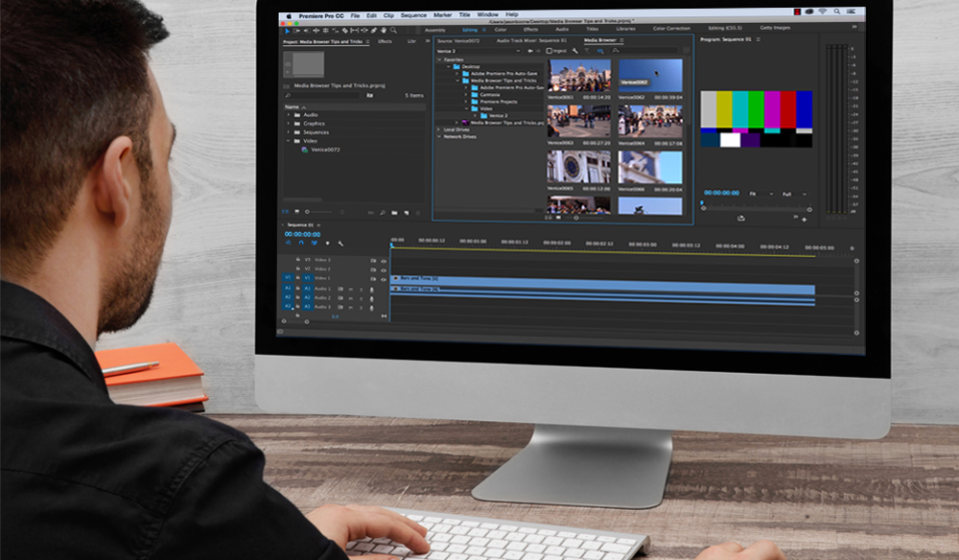The image size is (959, 560).
Task: Toggle the track output eye for Video 1
Action: tap(384, 277)
